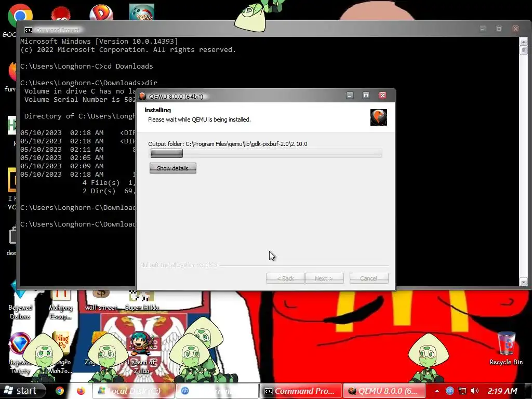Maximize the Command Prompt window

(x=499, y=29)
